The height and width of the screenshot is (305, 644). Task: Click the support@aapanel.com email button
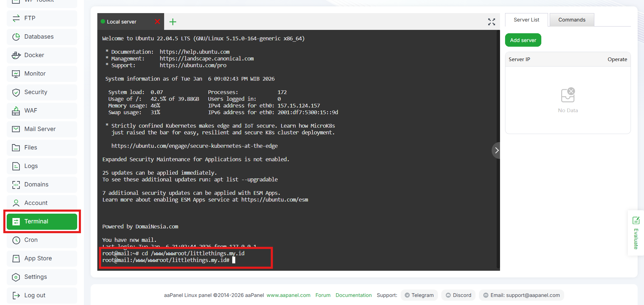tap(522, 295)
